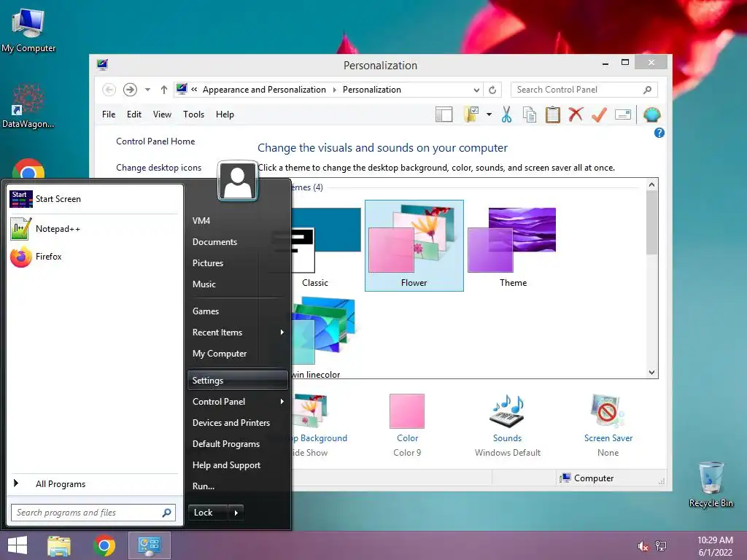747x560 pixels.
Task: Open the blue Help question mark
Action: click(x=659, y=133)
